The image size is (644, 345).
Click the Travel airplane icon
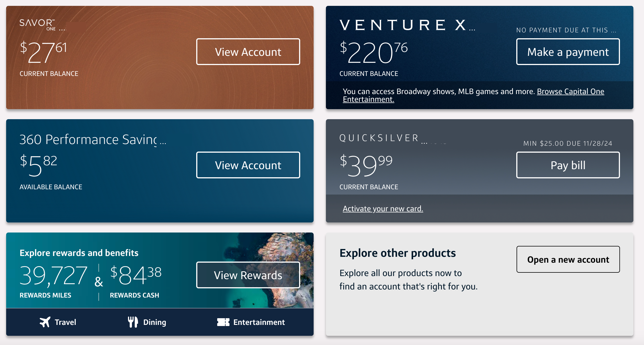[45, 322]
